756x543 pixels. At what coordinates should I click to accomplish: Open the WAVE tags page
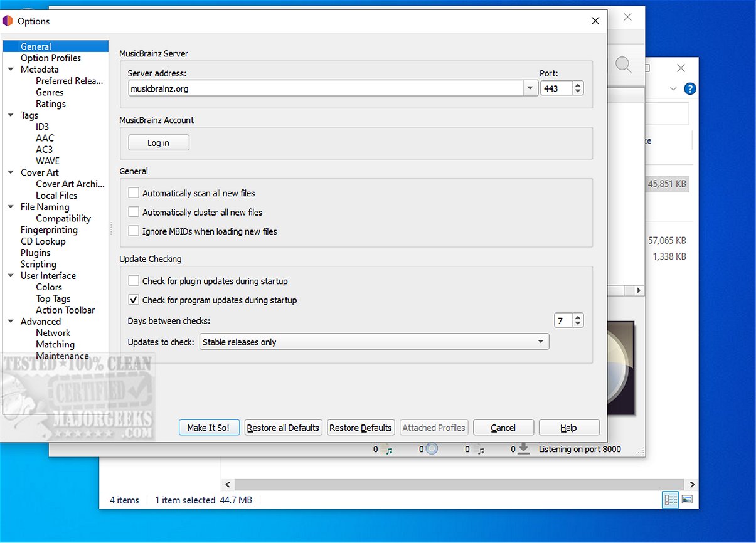tap(48, 161)
